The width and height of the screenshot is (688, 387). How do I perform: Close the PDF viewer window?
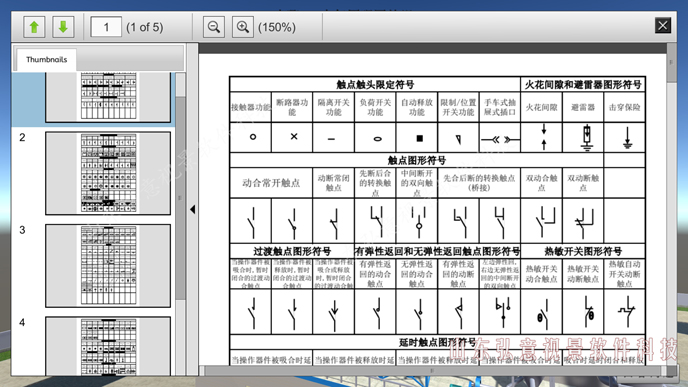pyautogui.click(x=663, y=25)
